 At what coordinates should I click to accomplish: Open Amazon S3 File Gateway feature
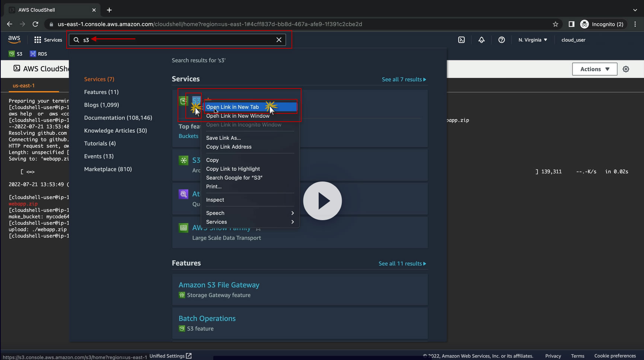point(219,285)
